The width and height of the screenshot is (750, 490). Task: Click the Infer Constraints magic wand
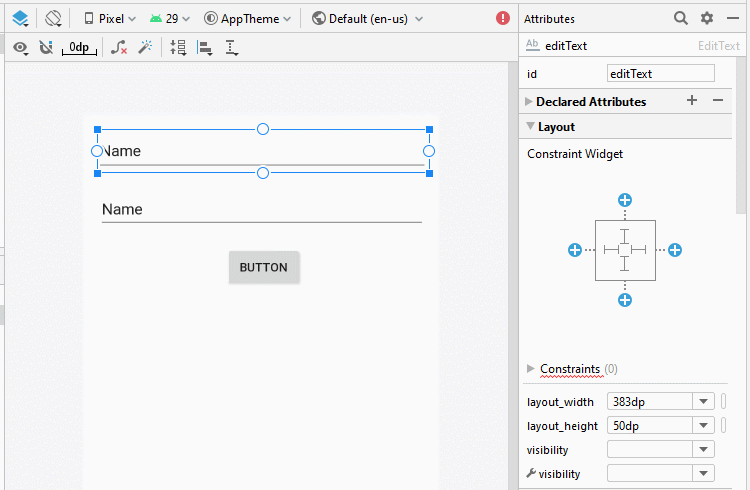145,47
